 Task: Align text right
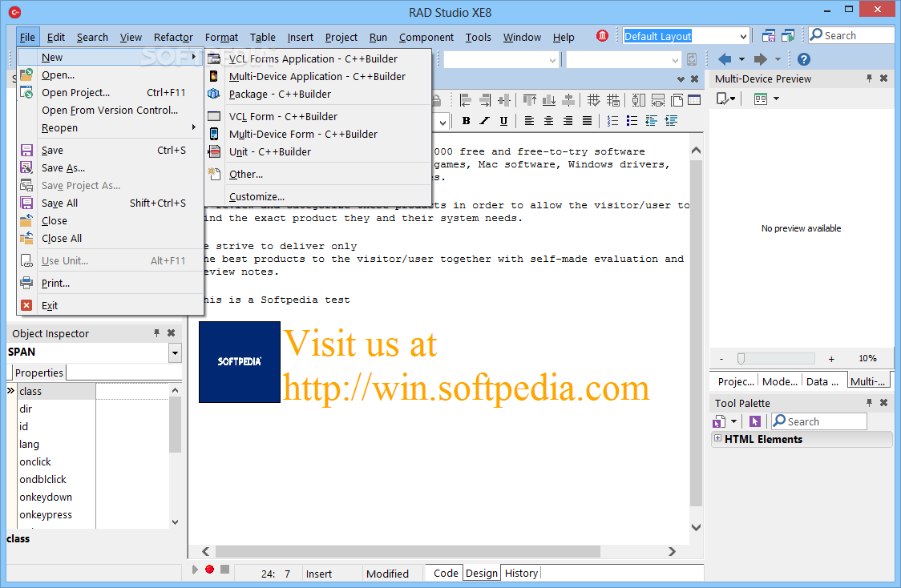point(568,121)
